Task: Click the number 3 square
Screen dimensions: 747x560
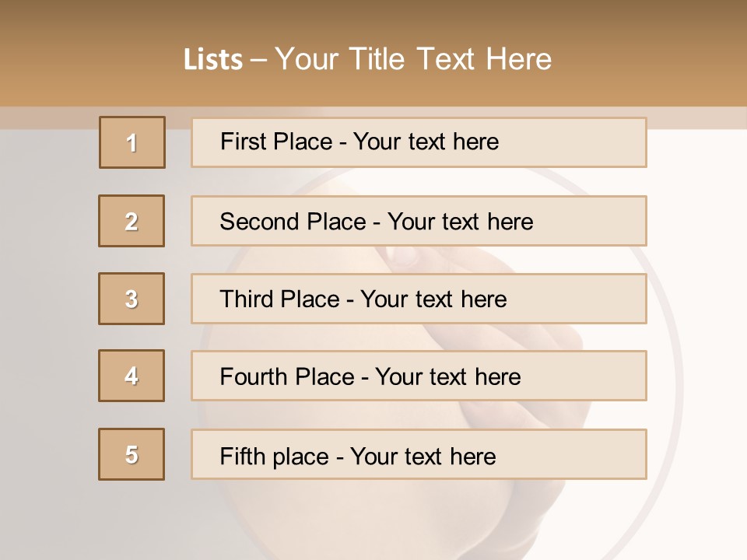Action: click(132, 299)
